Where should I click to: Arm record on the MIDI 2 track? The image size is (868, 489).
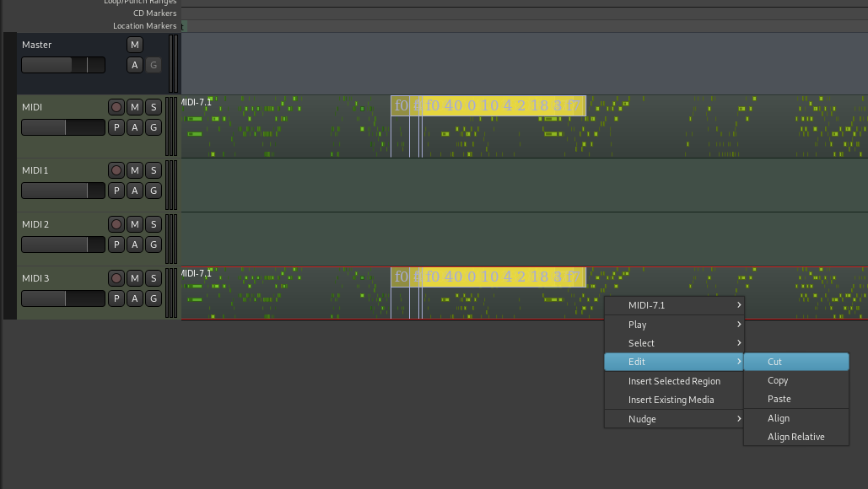click(116, 224)
